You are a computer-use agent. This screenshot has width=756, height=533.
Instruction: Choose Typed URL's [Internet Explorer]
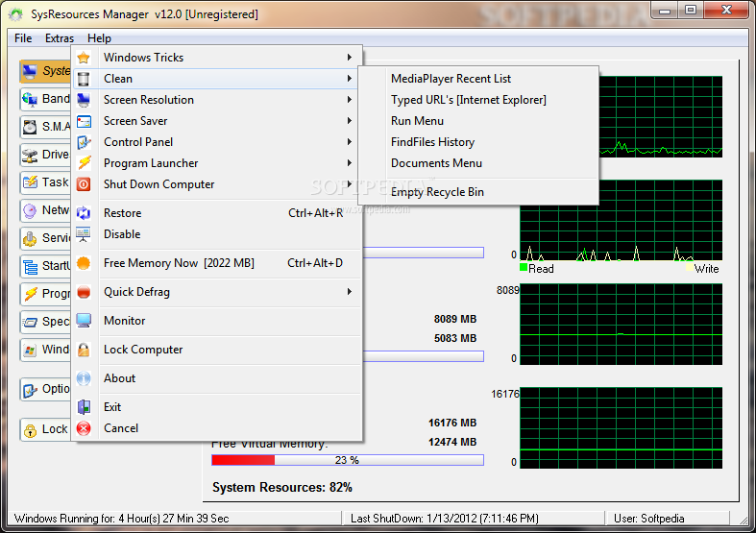478,100
